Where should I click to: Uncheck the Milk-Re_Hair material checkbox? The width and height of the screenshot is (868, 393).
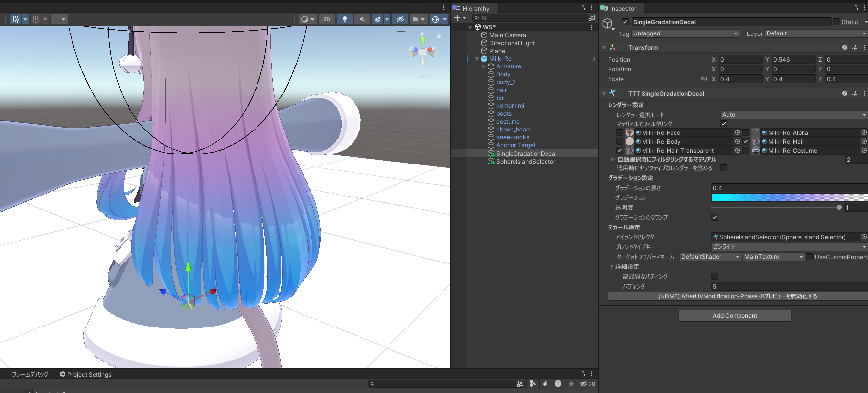[746, 142]
